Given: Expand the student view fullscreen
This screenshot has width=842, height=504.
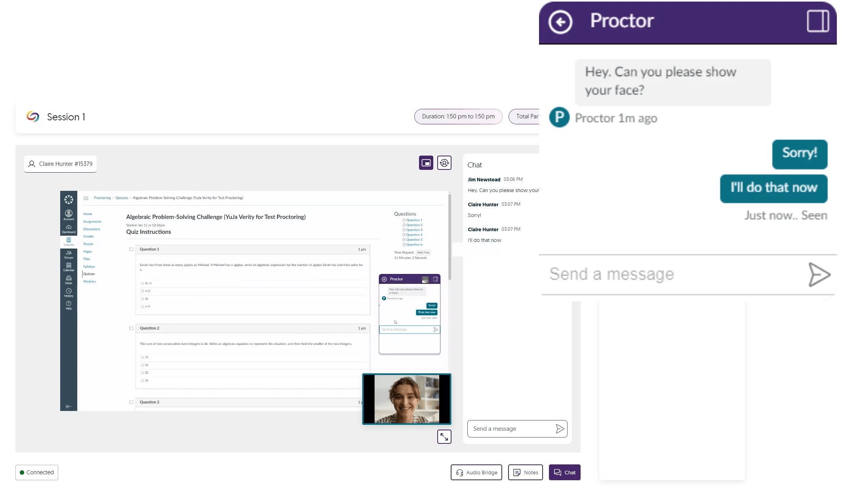Looking at the screenshot, I should tap(444, 437).
